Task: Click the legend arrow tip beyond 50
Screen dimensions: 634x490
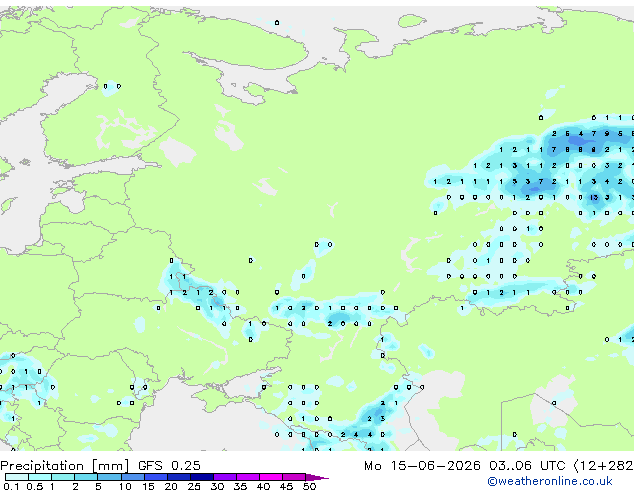Action: coord(317,477)
